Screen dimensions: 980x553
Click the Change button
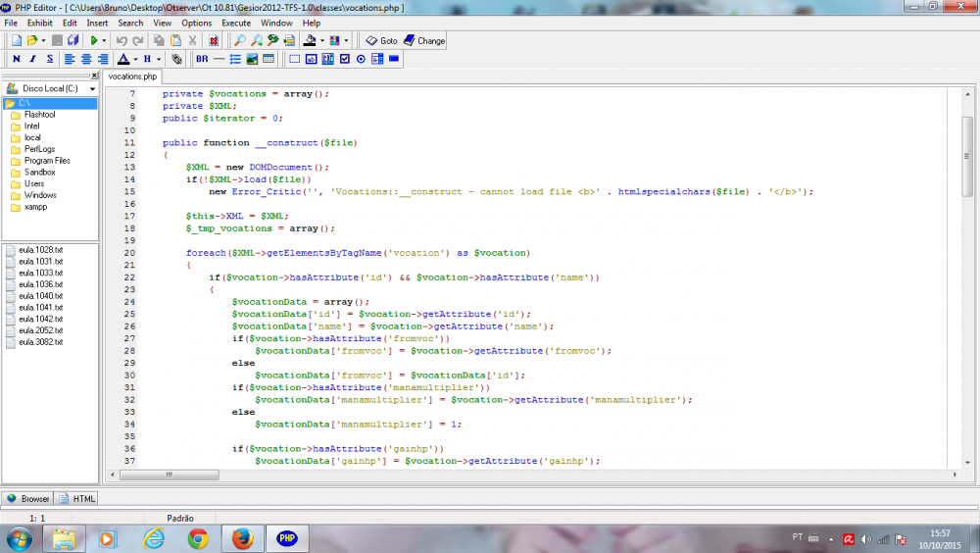pos(424,40)
